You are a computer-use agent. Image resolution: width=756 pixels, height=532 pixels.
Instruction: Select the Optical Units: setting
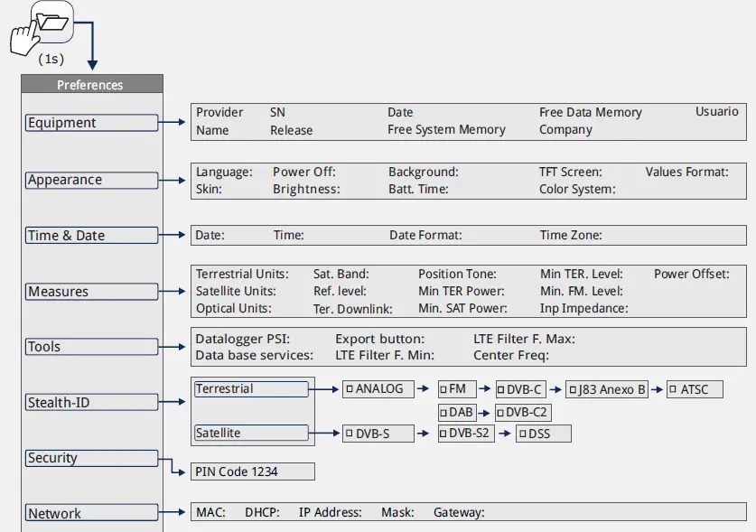(x=233, y=308)
